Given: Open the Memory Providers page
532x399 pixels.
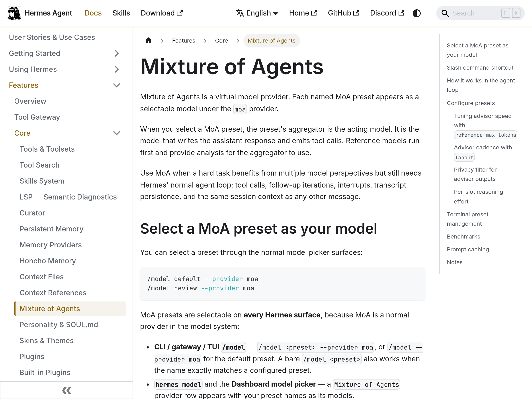Looking at the screenshot, I should [51, 245].
